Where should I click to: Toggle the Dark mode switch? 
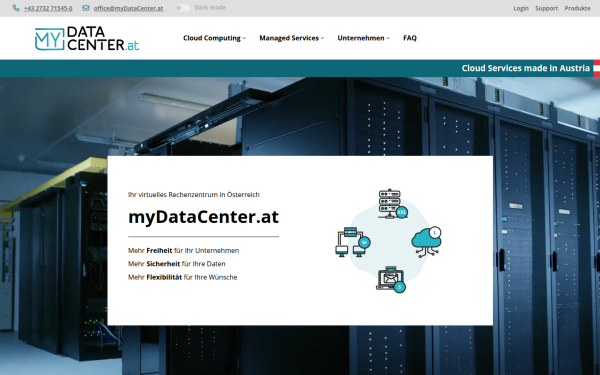(x=182, y=8)
